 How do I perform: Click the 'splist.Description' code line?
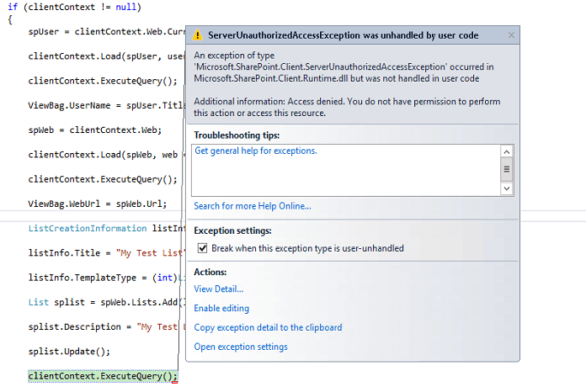(107, 327)
